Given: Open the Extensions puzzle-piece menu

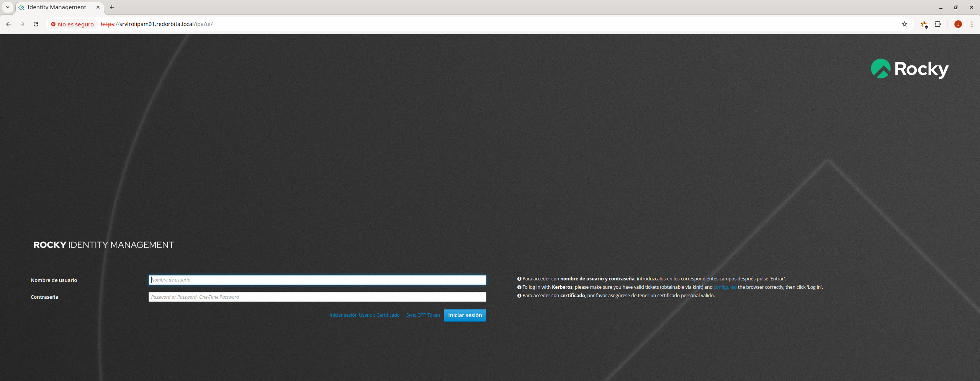Looking at the screenshot, I should [937, 24].
